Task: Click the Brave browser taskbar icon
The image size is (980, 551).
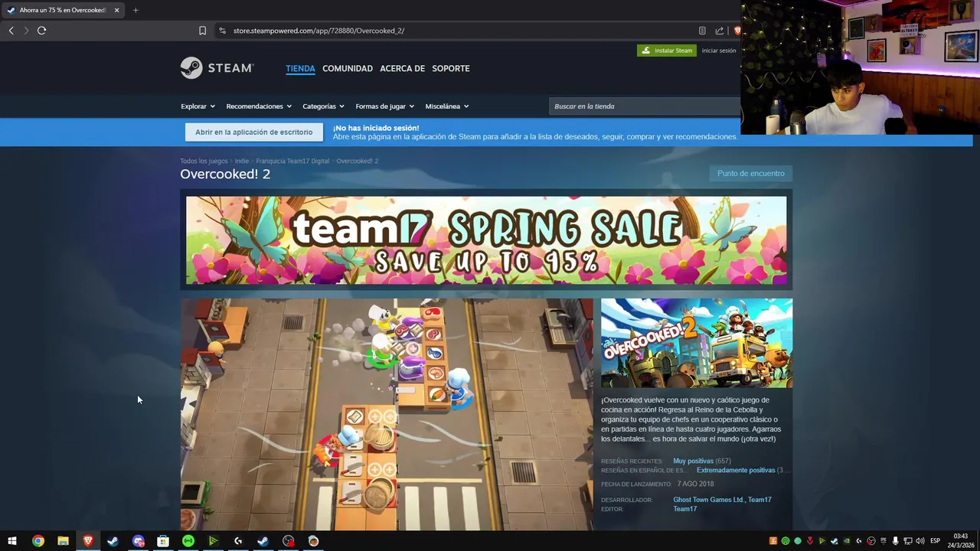Action: pos(88,541)
